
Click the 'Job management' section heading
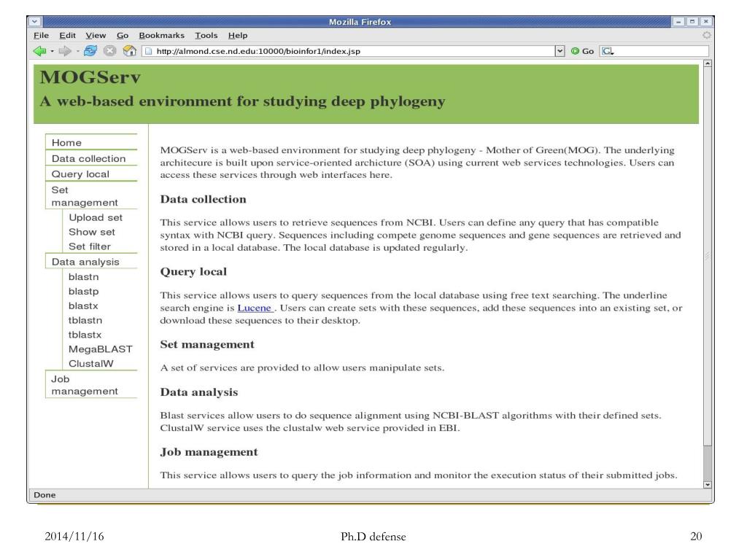209,452
